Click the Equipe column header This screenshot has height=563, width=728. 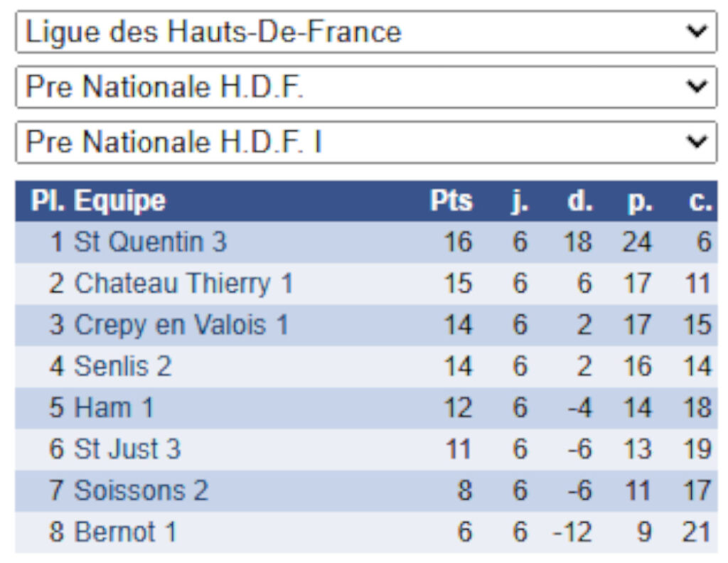pos(119,201)
